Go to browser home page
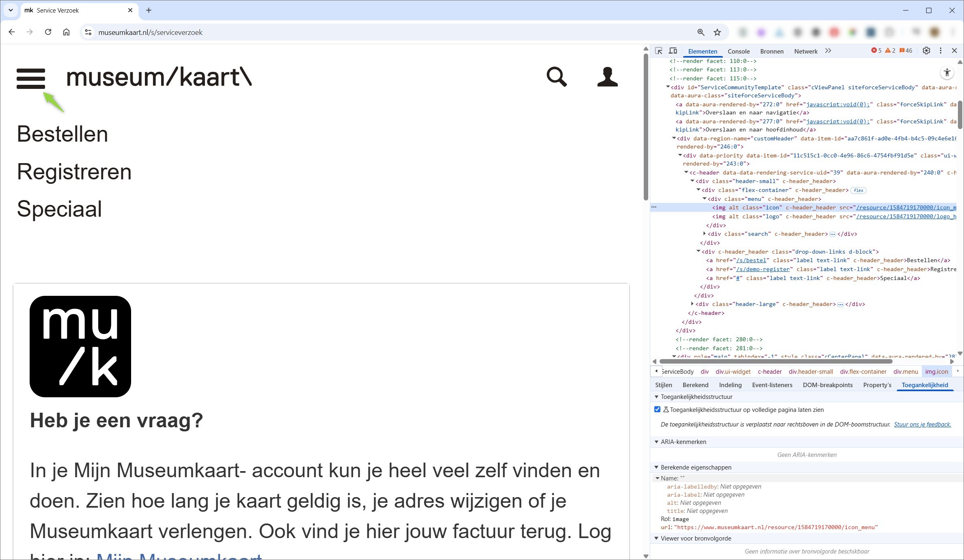The image size is (964, 560). click(66, 32)
